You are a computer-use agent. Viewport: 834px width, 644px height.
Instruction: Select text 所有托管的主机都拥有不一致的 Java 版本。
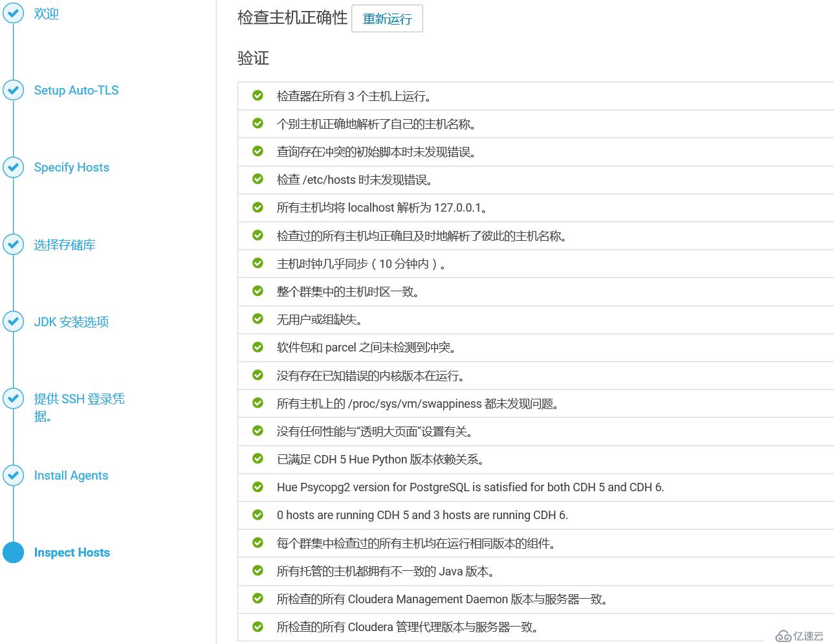click(386, 572)
